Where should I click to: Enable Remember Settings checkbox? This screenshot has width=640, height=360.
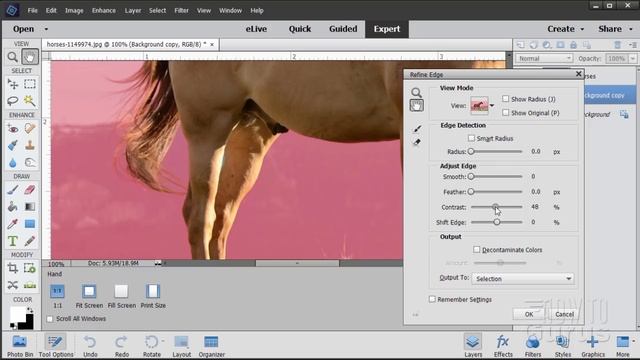tap(432, 299)
